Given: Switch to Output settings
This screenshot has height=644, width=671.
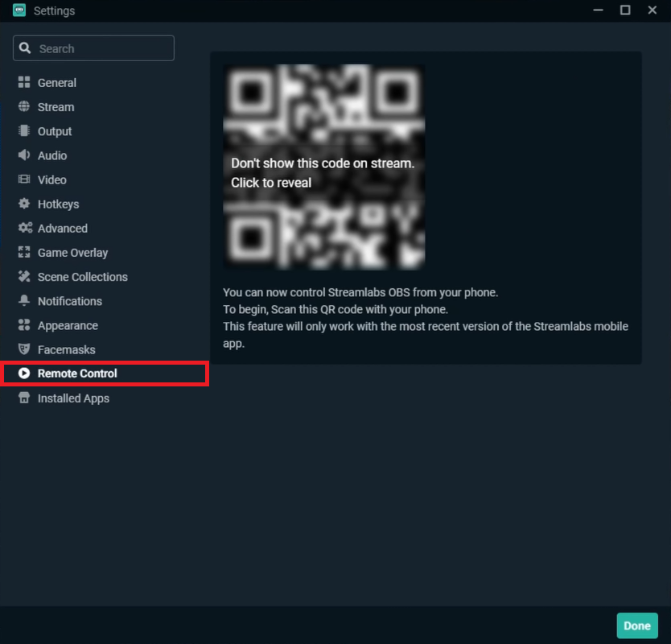Looking at the screenshot, I should click(55, 131).
